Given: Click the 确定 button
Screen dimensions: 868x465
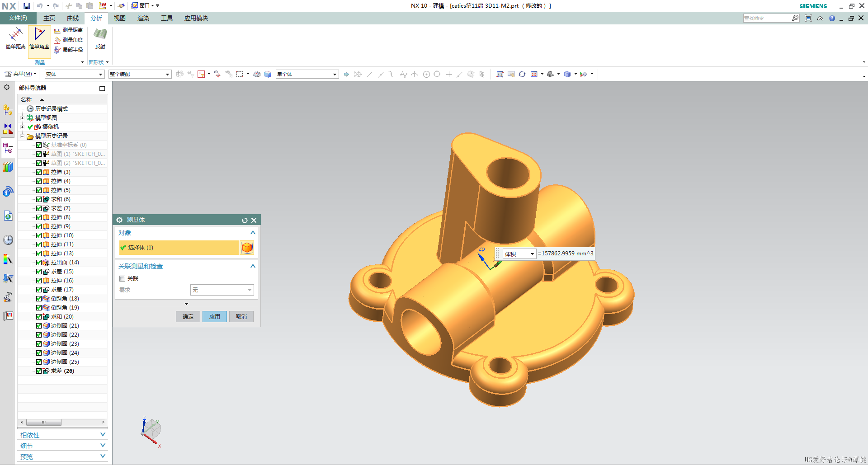Looking at the screenshot, I should [x=188, y=317].
